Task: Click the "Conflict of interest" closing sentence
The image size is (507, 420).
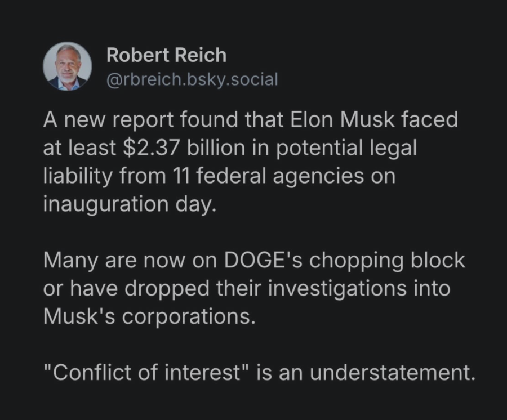Action: 259,374
